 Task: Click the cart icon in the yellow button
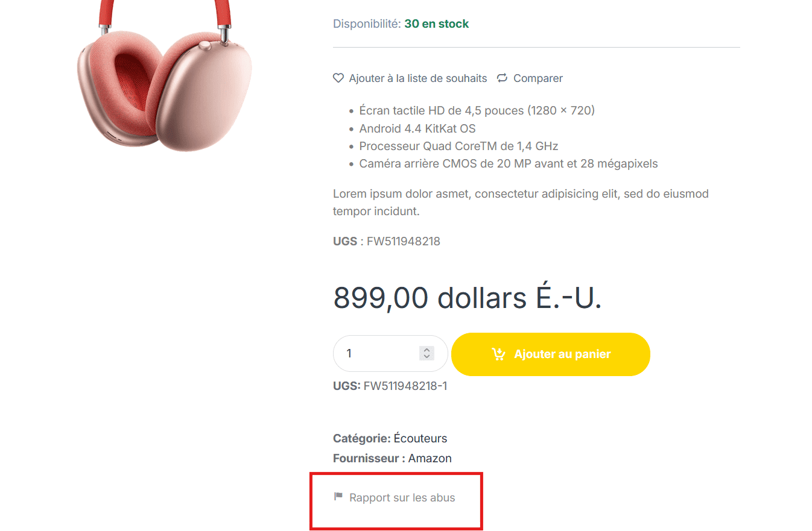pyautogui.click(x=498, y=354)
